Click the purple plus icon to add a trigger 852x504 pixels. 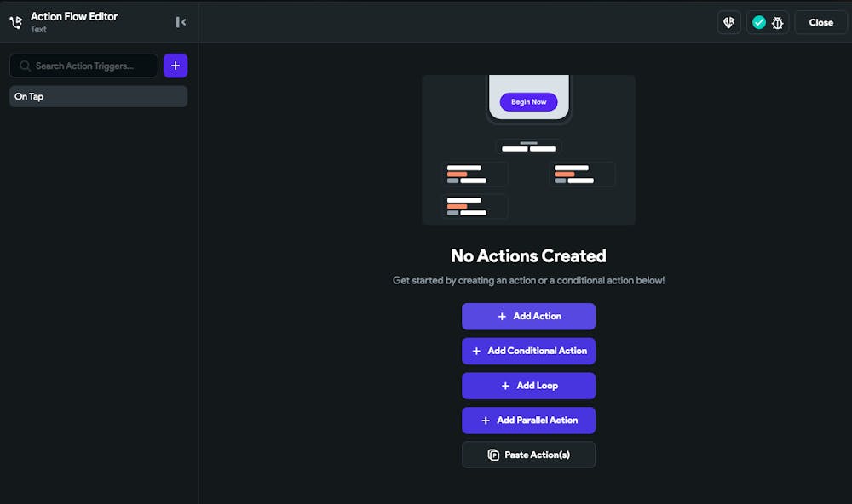(176, 66)
